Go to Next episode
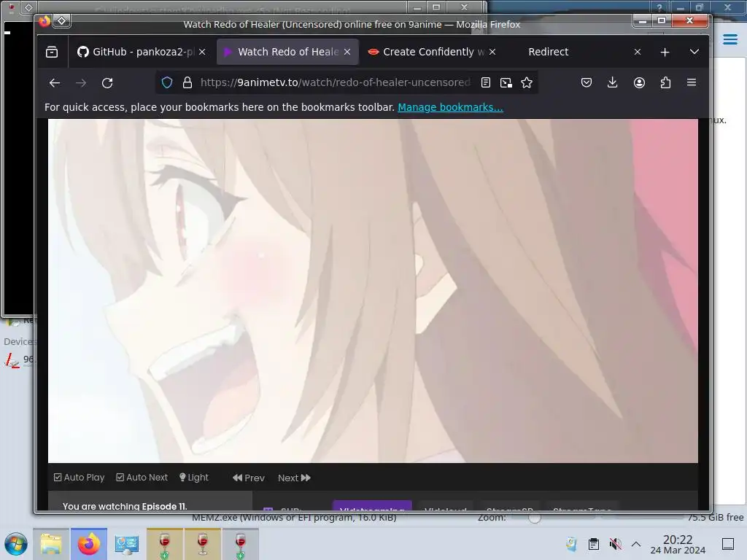This screenshot has width=747, height=560. [x=294, y=478]
